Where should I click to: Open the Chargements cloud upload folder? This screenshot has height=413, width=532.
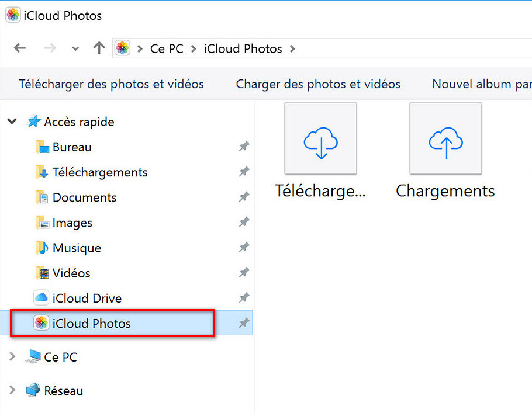[445, 138]
